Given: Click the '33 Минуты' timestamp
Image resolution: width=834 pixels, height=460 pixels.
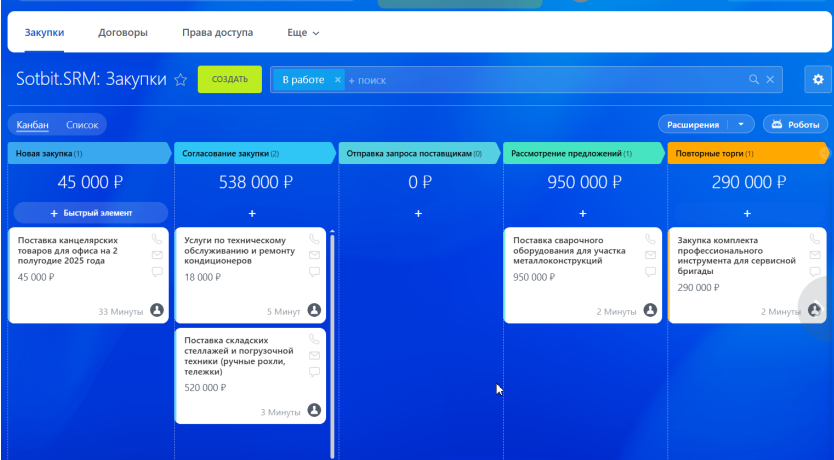Looking at the screenshot, I should (121, 312).
